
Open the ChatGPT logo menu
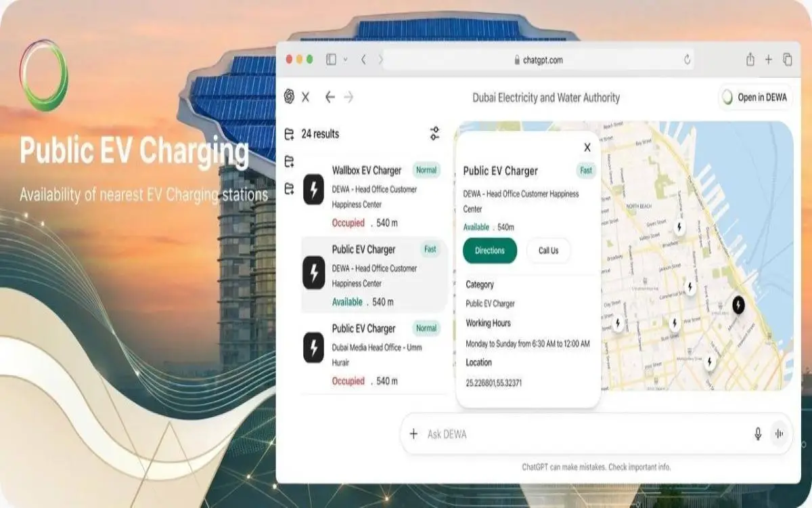290,97
